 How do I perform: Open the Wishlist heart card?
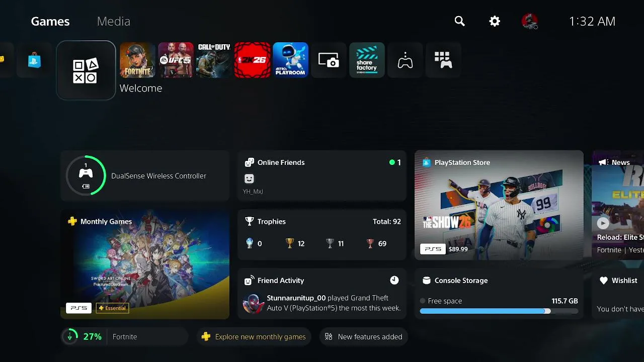click(618, 294)
